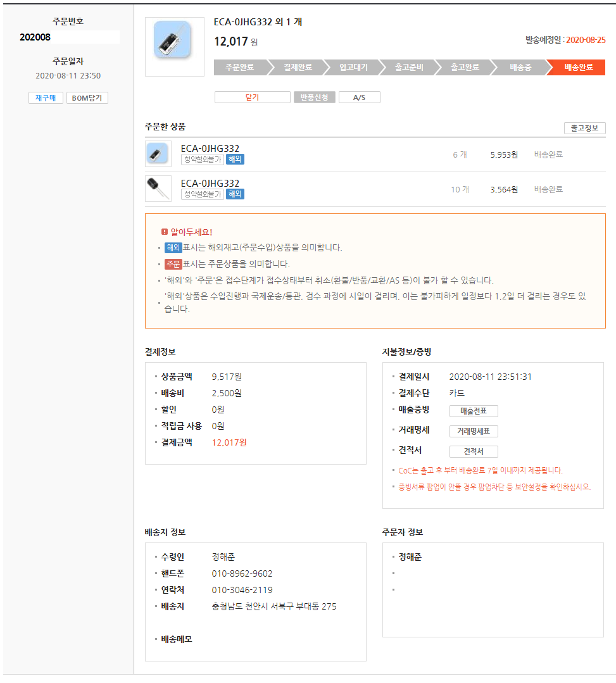
Task: Click thumbnail of the 10개 quantity capacitor
Action: point(158,189)
